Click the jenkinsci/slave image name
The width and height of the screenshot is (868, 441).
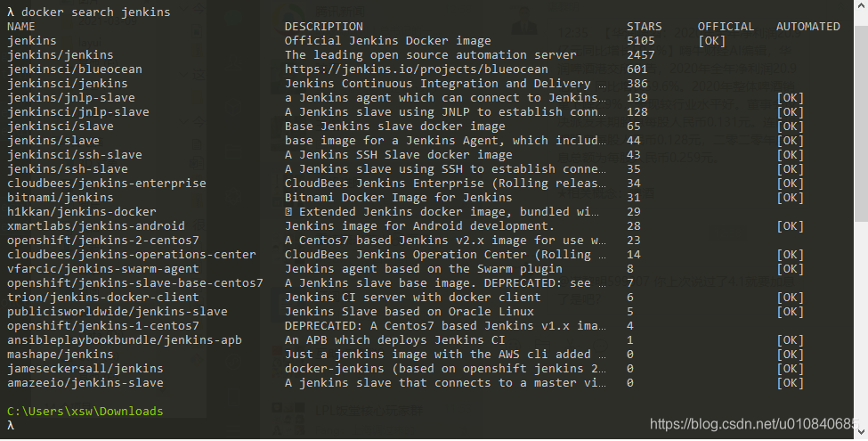pyautogui.click(x=61, y=127)
